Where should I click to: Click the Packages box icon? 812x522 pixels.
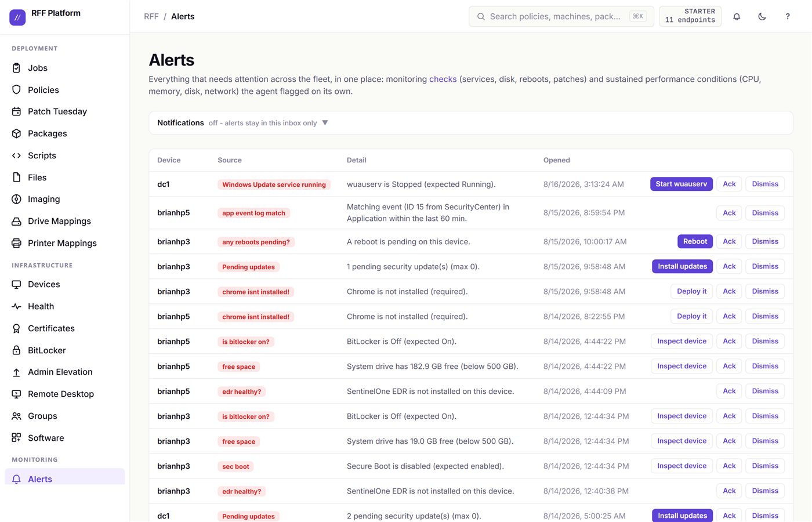[x=16, y=133]
